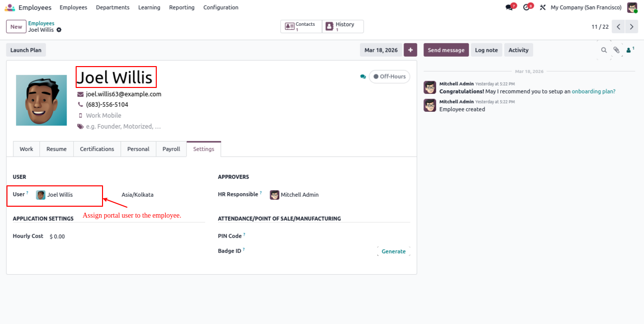Open the activities clock icon in top bar
The image size is (644, 324).
tap(527, 7)
